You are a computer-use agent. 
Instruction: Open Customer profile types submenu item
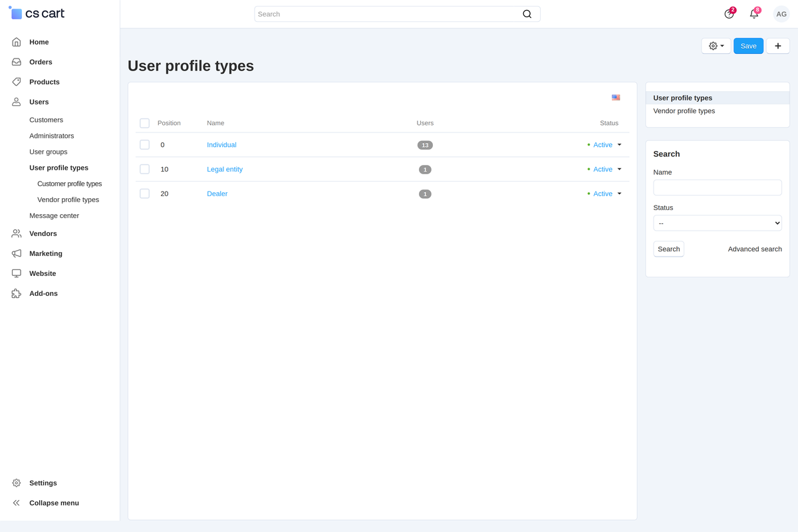pos(70,184)
